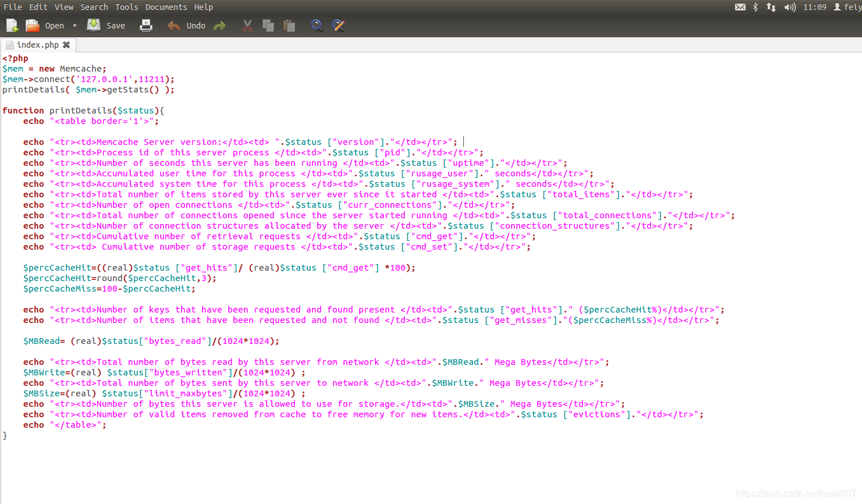The image size is (862, 504).
Task: Open the Search menu
Action: pyautogui.click(x=94, y=7)
